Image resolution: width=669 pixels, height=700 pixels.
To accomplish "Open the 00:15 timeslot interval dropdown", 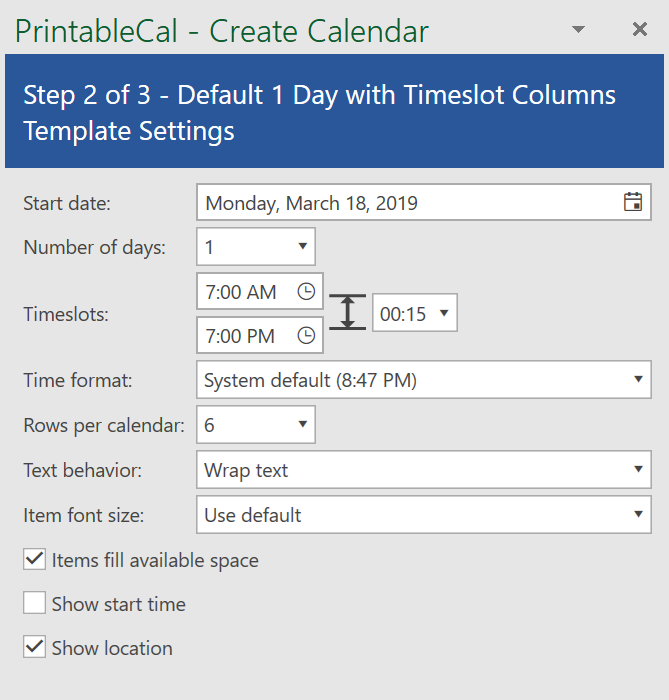I will [x=444, y=314].
